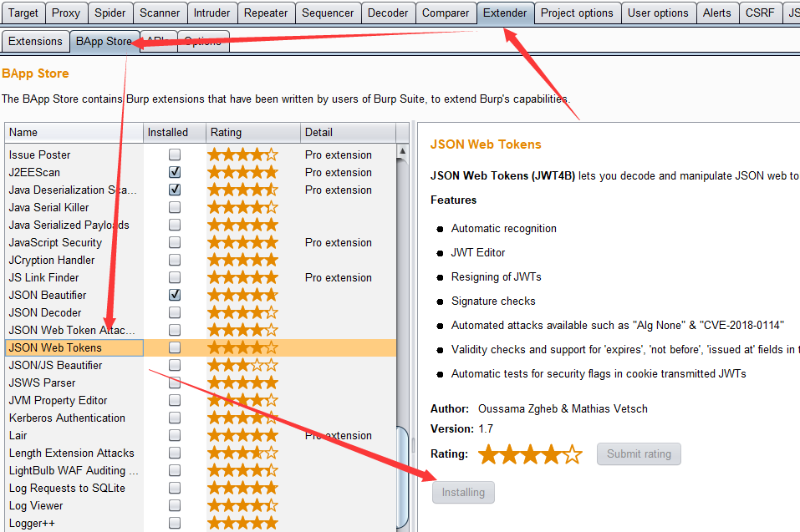800x532 pixels.
Task: Select the JSON/JS Beautifier row
Action: [201, 365]
